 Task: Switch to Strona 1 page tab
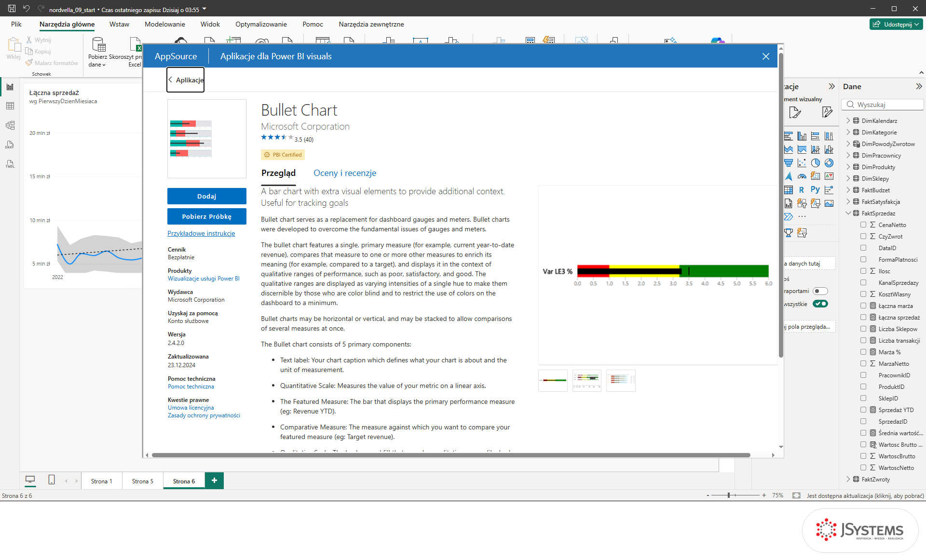tap(101, 481)
